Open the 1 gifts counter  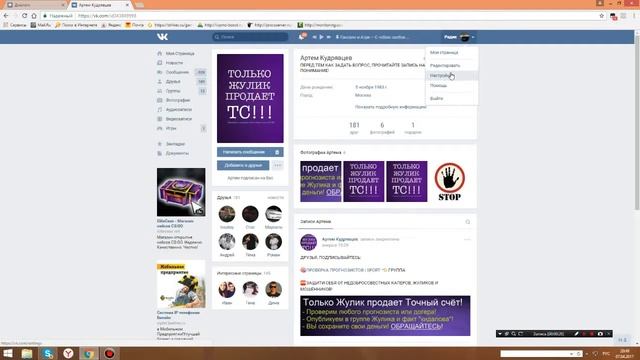point(413,128)
